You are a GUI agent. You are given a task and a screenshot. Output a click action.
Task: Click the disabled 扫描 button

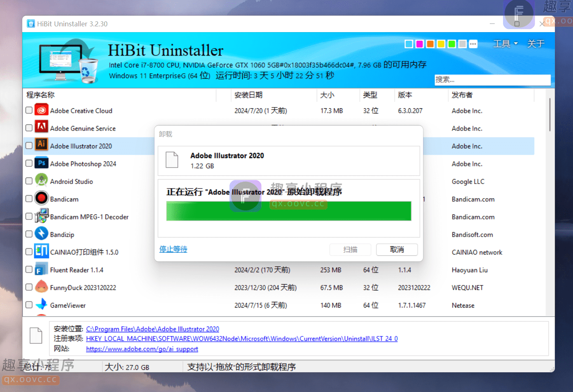tap(350, 250)
